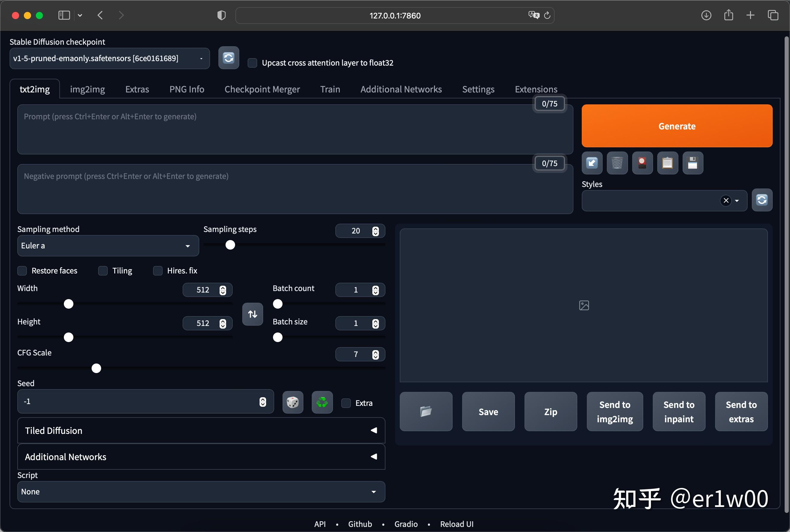The width and height of the screenshot is (790, 532).
Task: Reuse last seed with recycle icon
Action: 322,402
